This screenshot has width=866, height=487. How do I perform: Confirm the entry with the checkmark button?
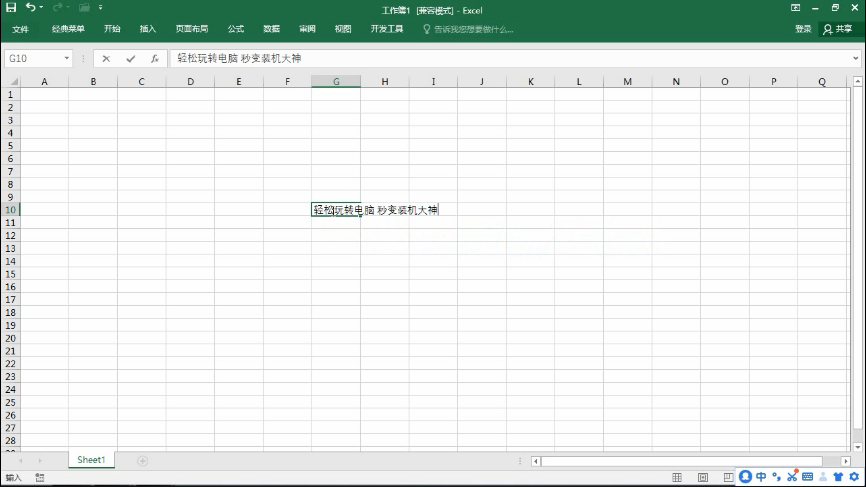[130, 59]
